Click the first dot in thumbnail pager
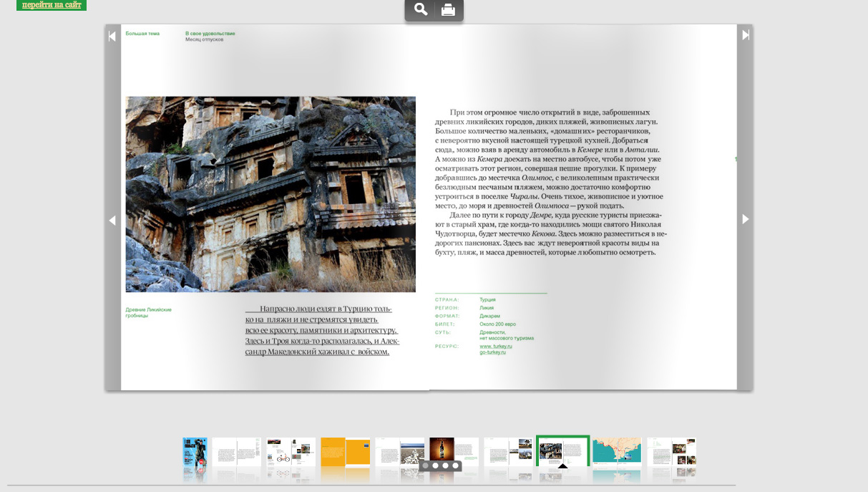This screenshot has width=868, height=492. coord(425,466)
